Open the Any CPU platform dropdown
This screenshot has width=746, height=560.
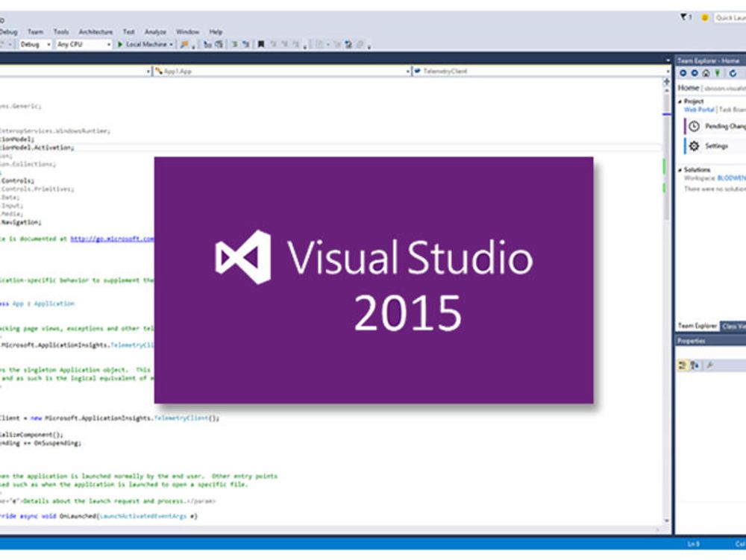coord(108,44)
